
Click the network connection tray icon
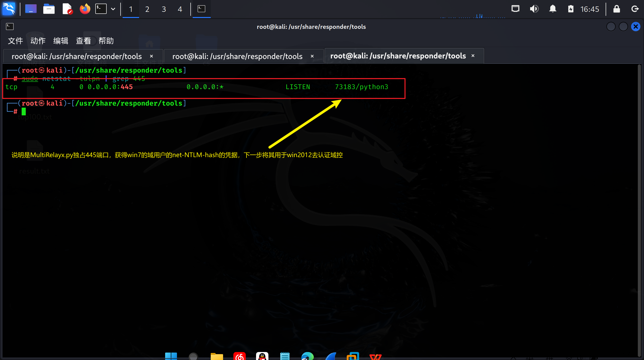[515, 9]
